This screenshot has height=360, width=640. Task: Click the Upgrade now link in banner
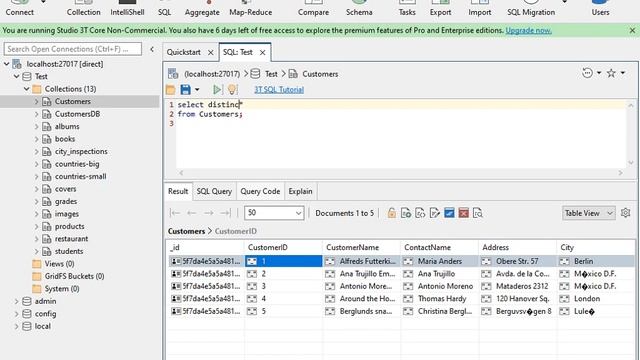coord(529,30)
